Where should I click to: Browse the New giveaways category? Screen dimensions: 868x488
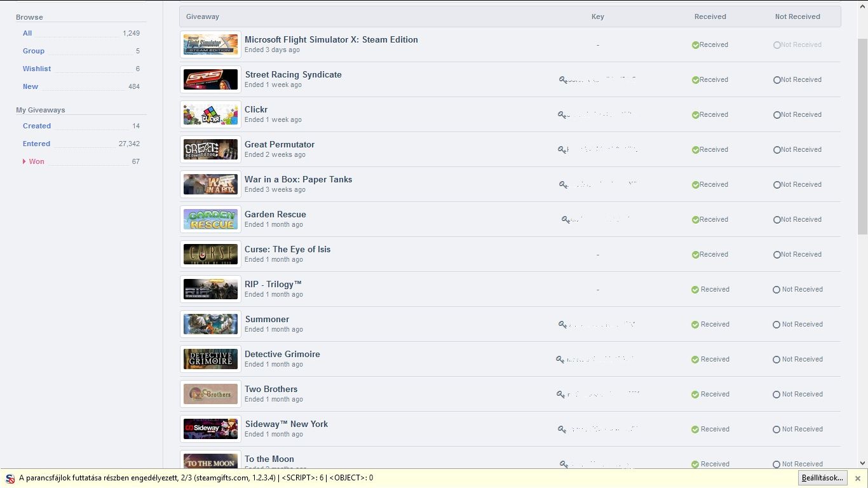[x=31, y=86]
